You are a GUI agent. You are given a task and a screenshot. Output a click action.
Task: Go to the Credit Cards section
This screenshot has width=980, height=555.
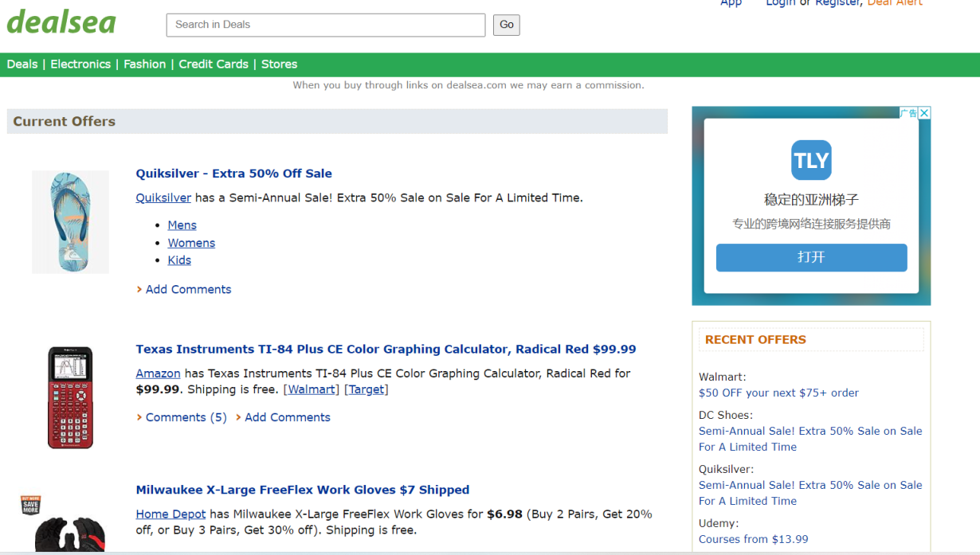pyautogui.click(x=214, y=64)
